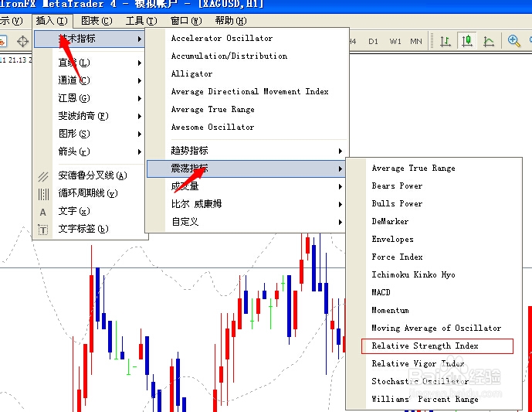
Task: Expand the 成交量 submenu
Action: tap(246, 186)
